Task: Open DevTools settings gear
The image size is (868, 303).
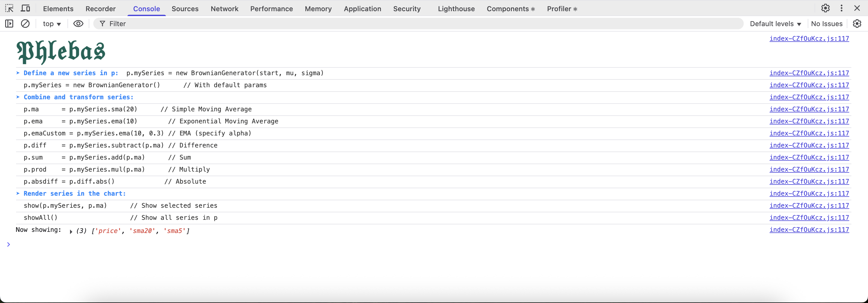Action: (825, 8)
